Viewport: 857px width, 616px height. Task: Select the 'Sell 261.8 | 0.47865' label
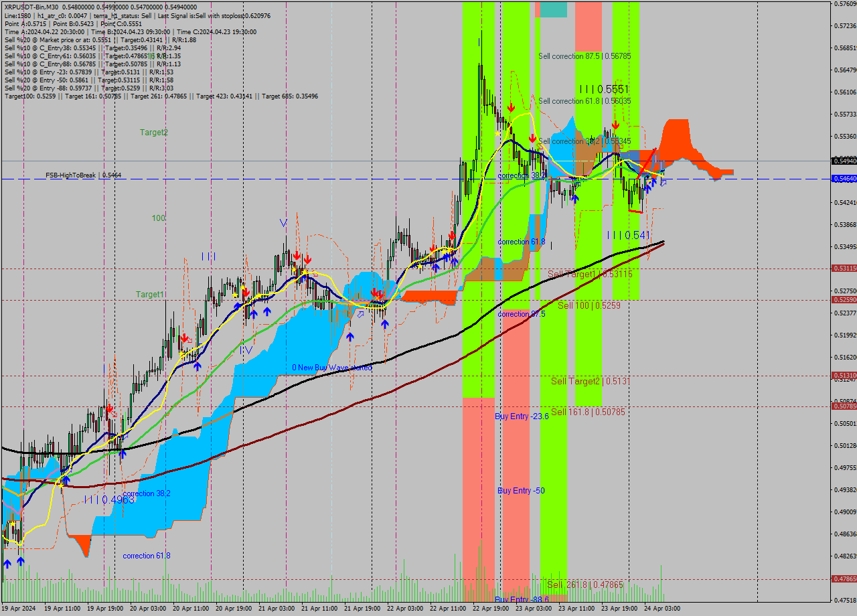(585, 585)
